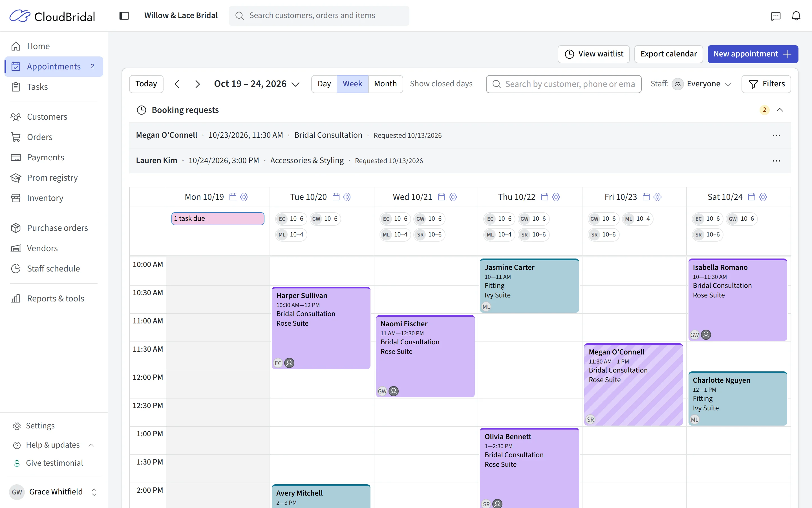Open the Prom registry page

click(54, 178)
